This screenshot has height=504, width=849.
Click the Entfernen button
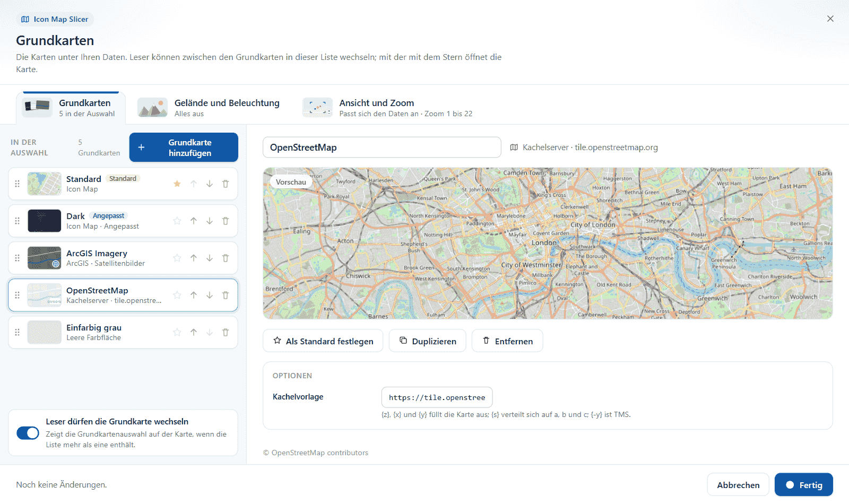point(507,341)
